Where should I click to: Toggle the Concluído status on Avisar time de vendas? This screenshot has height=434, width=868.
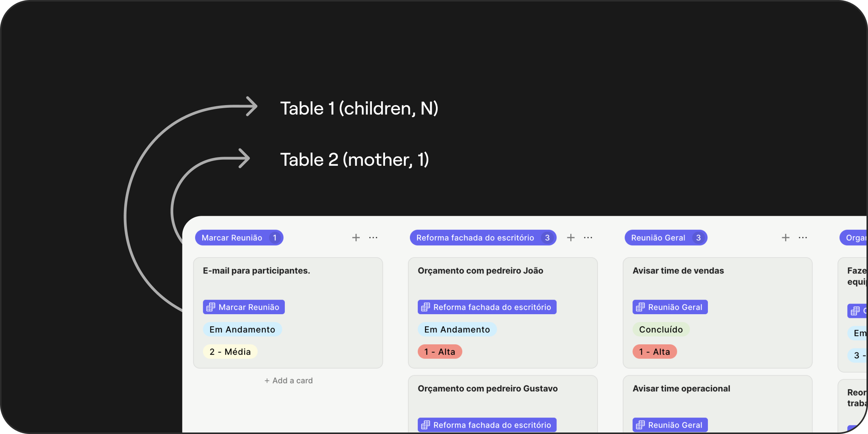(x=661, y=329)
